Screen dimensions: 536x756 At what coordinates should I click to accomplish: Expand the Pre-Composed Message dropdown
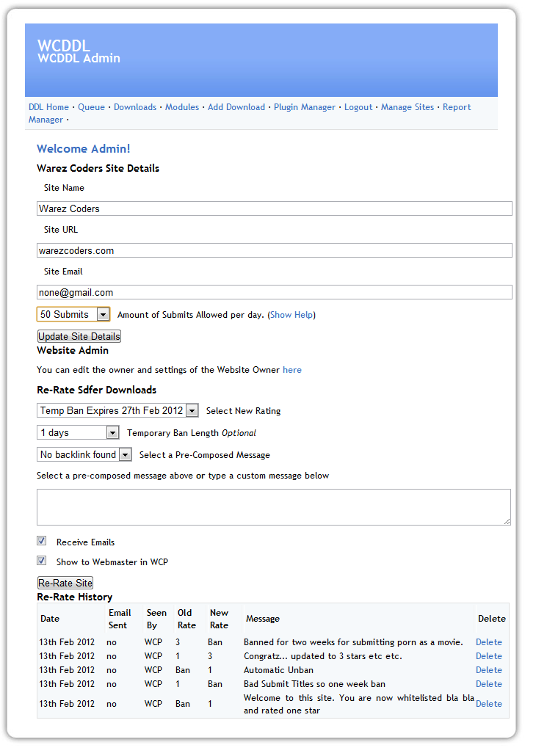click(84, 454)
